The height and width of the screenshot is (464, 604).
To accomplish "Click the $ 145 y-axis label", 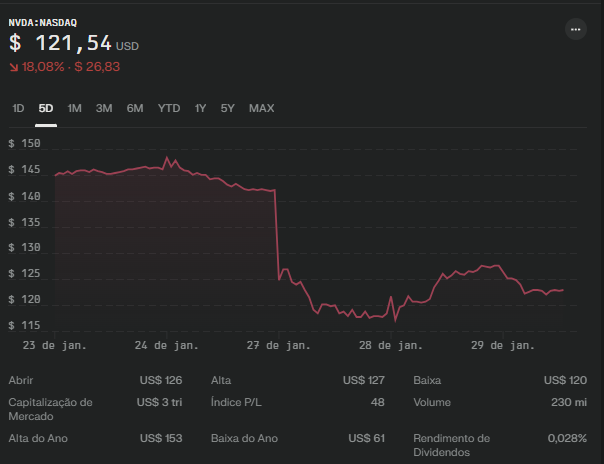I will coord(24,170).
